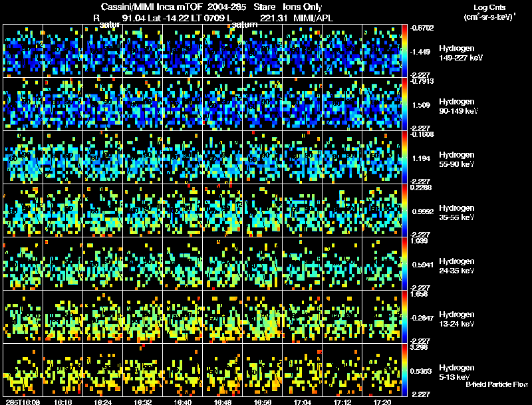
Task: Select the 5-13 keV panel at 16:32
Action: tap(142, 370)
